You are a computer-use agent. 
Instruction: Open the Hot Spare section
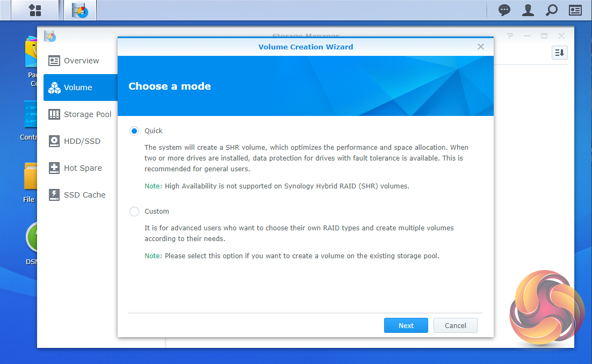(x=81, y=168)
